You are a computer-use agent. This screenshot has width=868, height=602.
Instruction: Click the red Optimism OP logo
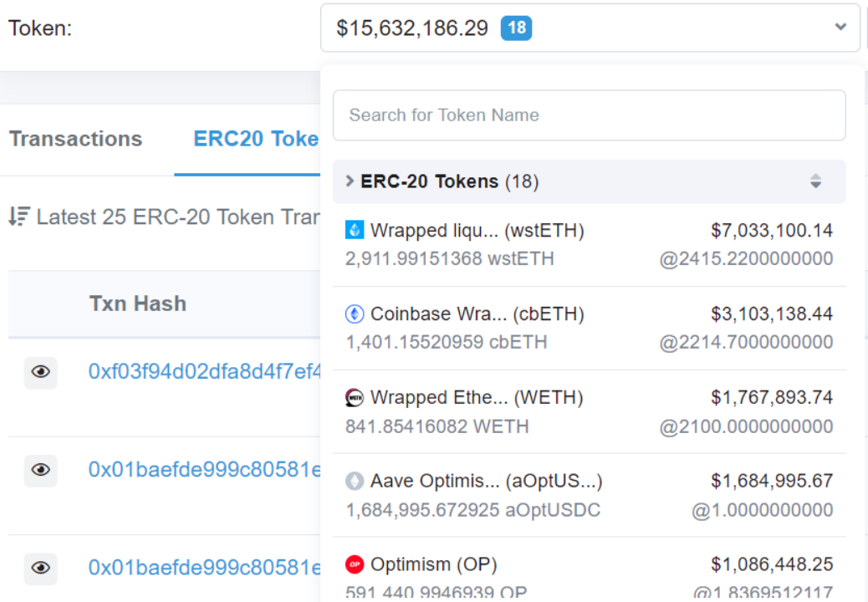point(355,564)
